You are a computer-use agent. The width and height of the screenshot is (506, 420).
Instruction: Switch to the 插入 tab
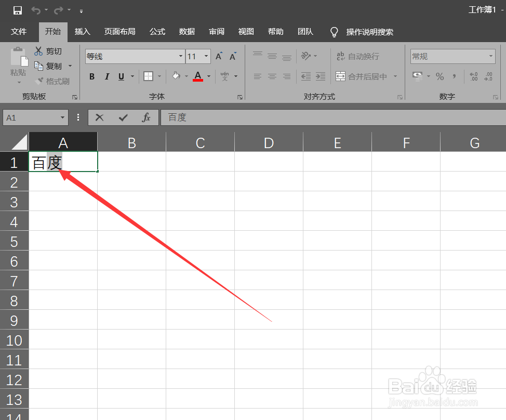click(82, 32)
